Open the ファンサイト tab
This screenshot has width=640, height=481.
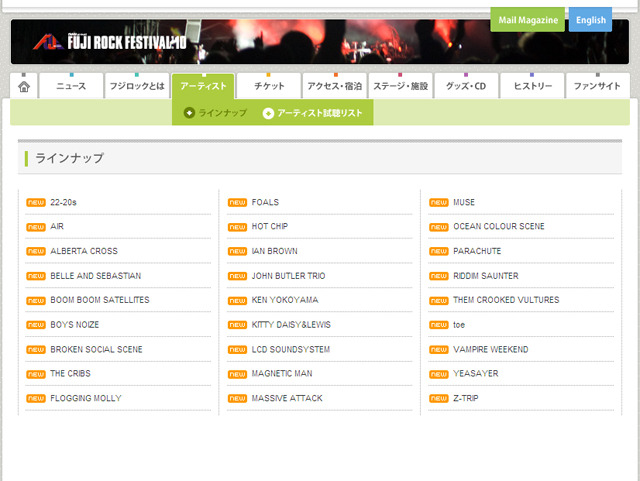597,86
